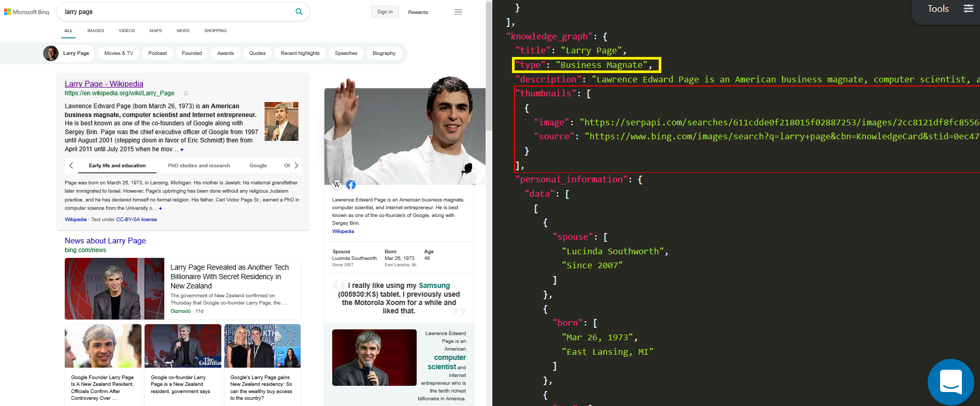Expand the Wikipedia snippet with plus
The image size is (980, 406).
(182, 149)
